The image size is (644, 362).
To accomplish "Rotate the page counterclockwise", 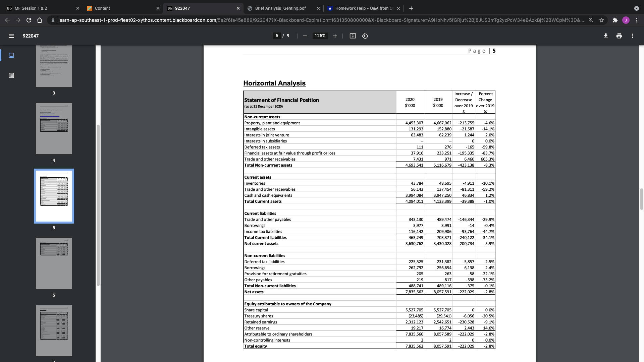I will pos(365,36).
